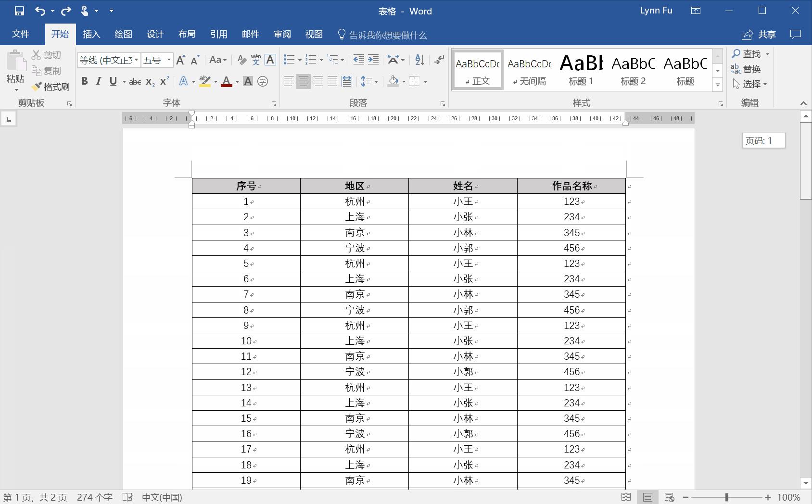Check the proofing status icon
This screenshot has width=812, height=504.
pyautogui.click(x=127, y=497)
